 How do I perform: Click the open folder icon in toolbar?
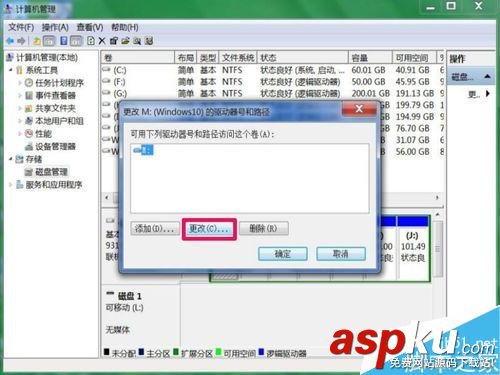pyautogui.click(x=125, y=41)
